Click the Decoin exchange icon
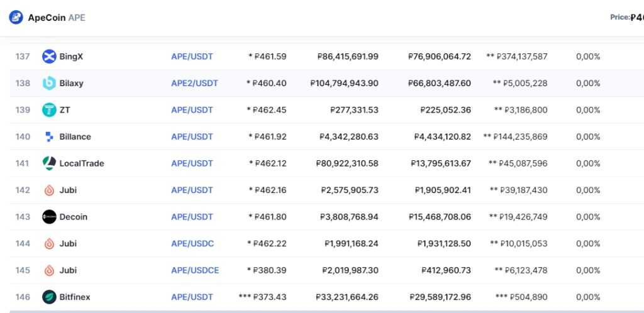The width and height of the screenshot is (644, 313). (x=49, y=217)
